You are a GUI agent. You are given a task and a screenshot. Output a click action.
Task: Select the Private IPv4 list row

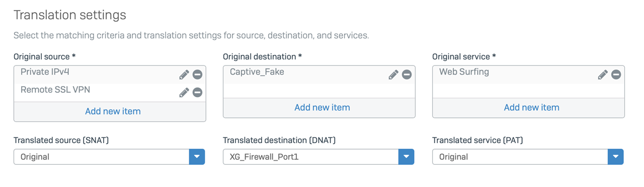pos(110,75)
